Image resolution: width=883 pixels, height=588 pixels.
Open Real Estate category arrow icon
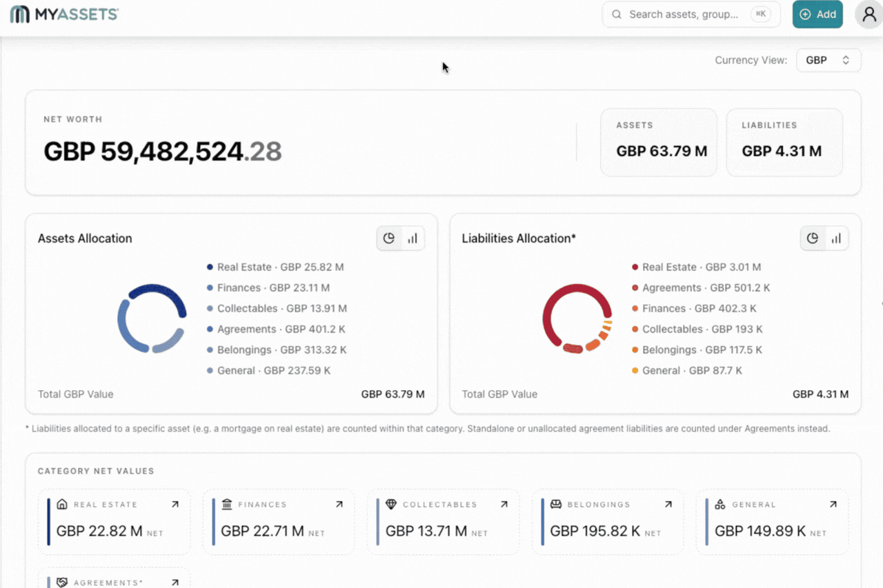tap(175, 505)
